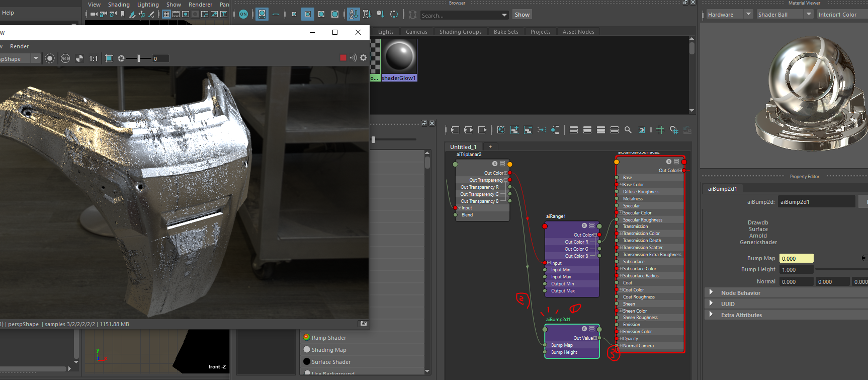
Task: Expand the Extra Attributes section
Action: coord(711,315)
